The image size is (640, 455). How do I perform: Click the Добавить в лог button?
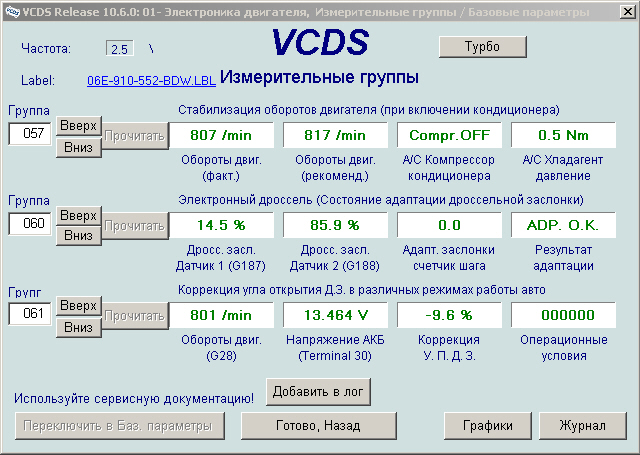[x=318, y=392]
